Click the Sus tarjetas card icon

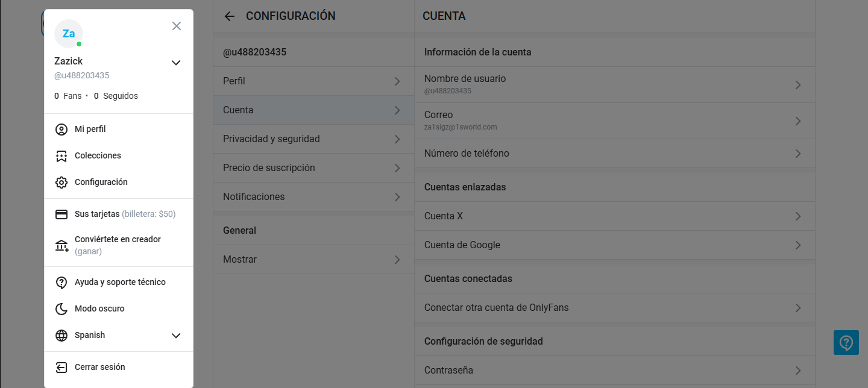tap(61, 214)
